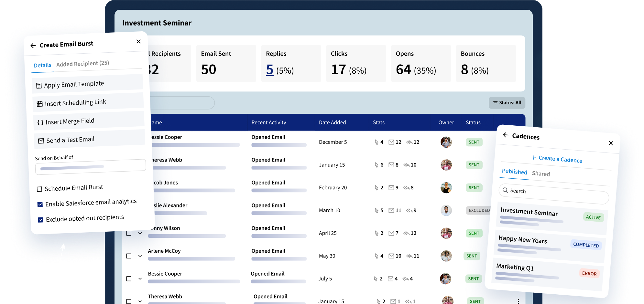Viewport: 644px width, 304px height.
Task: Click Create a Cadence link
Action: coord(557,159)
